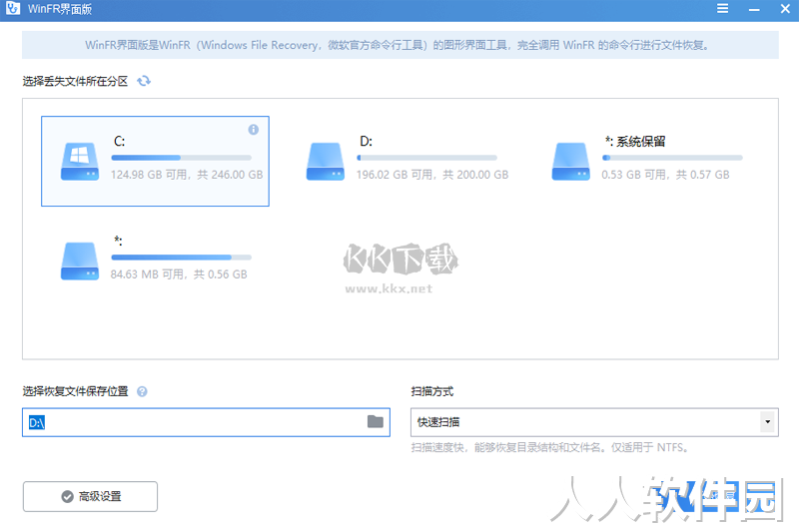Click the 快速扫描 scan mode value
The width and height of the screenshot is (799, 532).
[438, 422]
